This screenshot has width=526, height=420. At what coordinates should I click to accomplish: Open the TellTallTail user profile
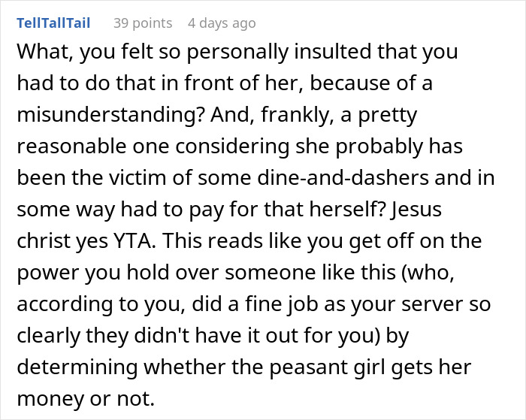(53, 23)
